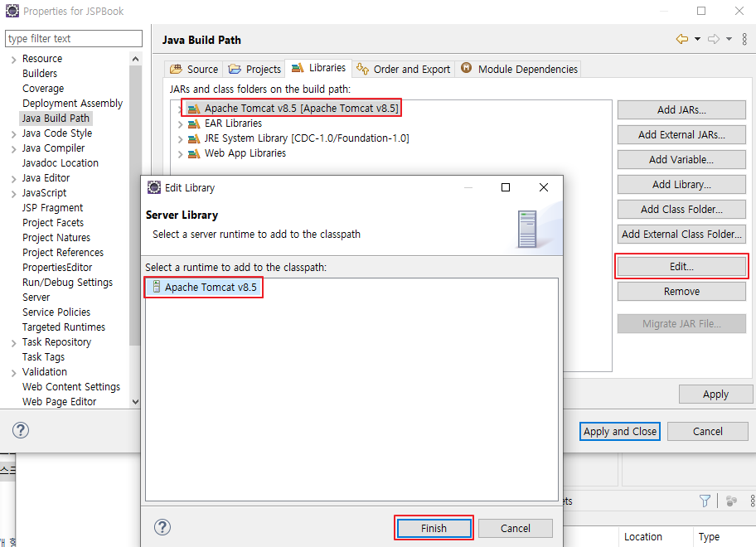Click Finish in Edit Library dialog

(x=434, y=528)
